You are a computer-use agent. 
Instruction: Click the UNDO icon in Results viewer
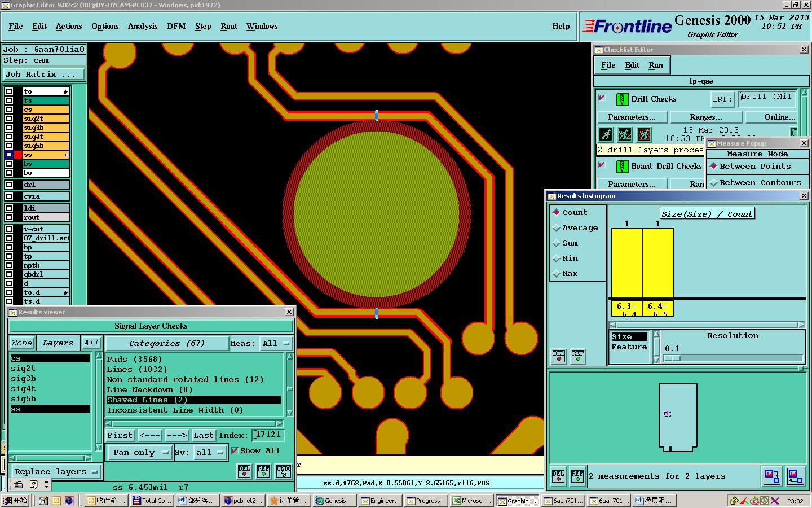tap(283, 471)
